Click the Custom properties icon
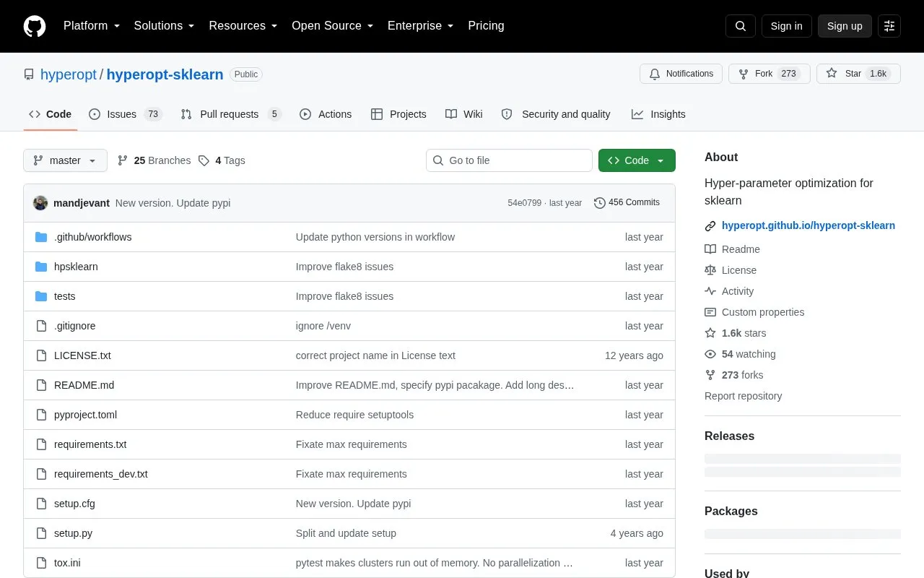 (x=710, y=312)
